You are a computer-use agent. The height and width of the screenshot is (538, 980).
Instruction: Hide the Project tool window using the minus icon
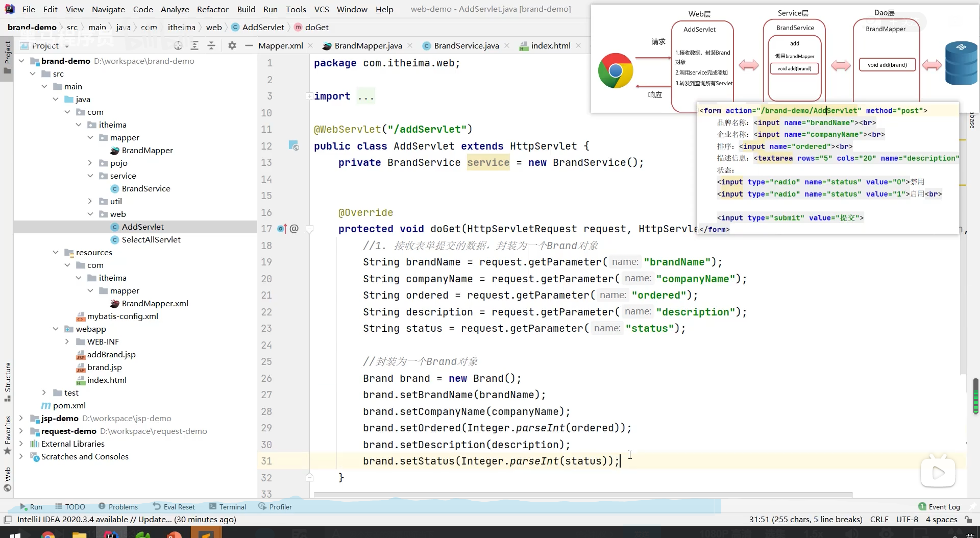pyautogui.click(x=249, y=46)
